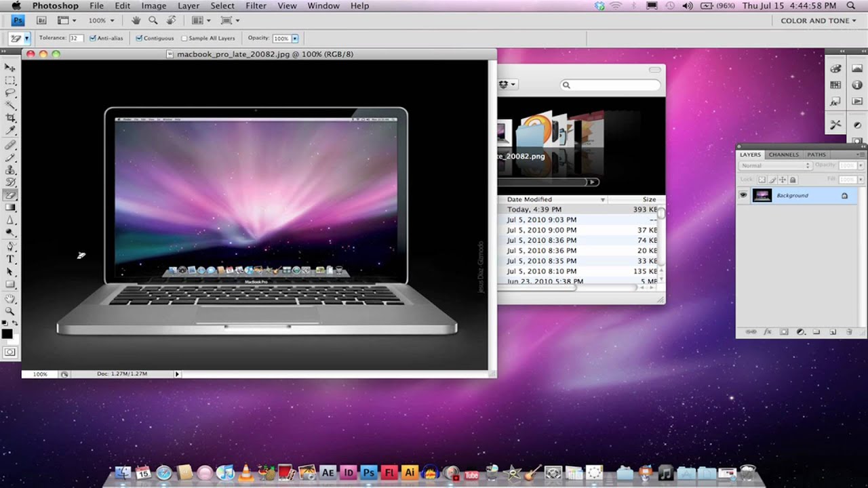Open the Layer menu
Image resolution: width=868 pixels, height=488 pixels.
(x=188, y=5)
